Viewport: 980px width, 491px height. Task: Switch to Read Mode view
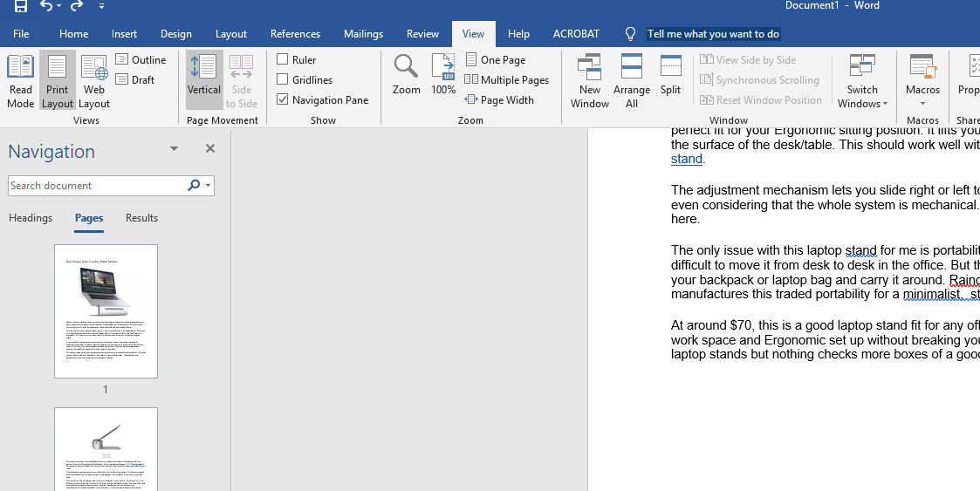coord(21,81)
